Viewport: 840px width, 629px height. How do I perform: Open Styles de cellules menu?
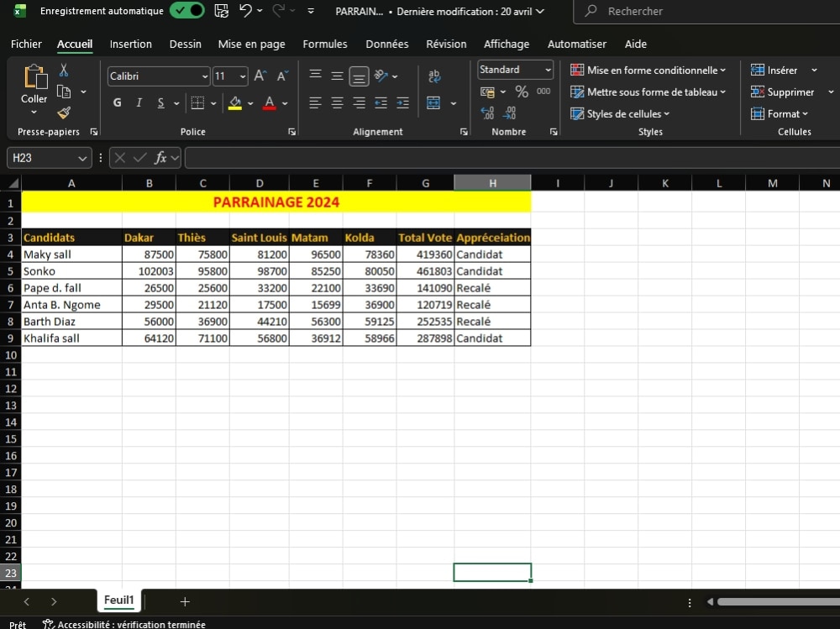(x=620, y=113)
